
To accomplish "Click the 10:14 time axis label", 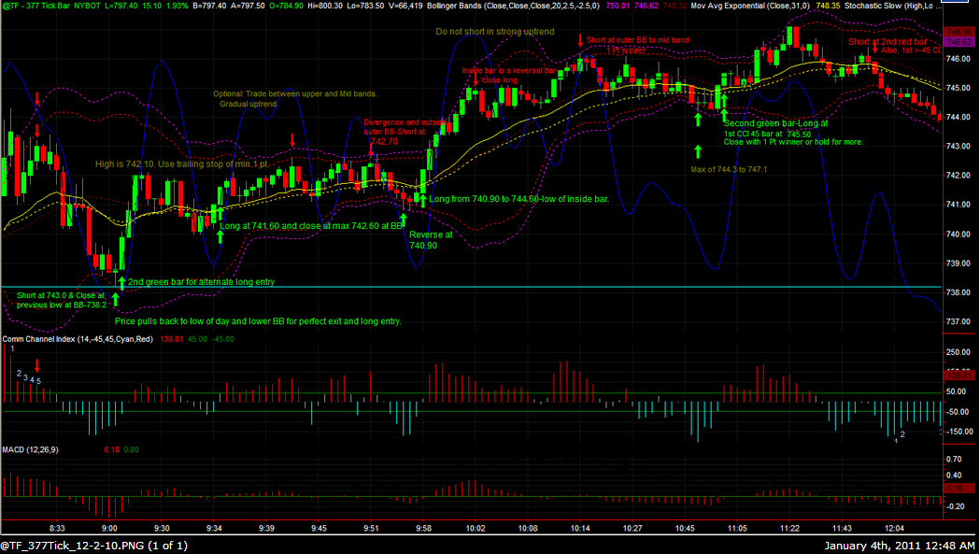I will tap(580, 529).
